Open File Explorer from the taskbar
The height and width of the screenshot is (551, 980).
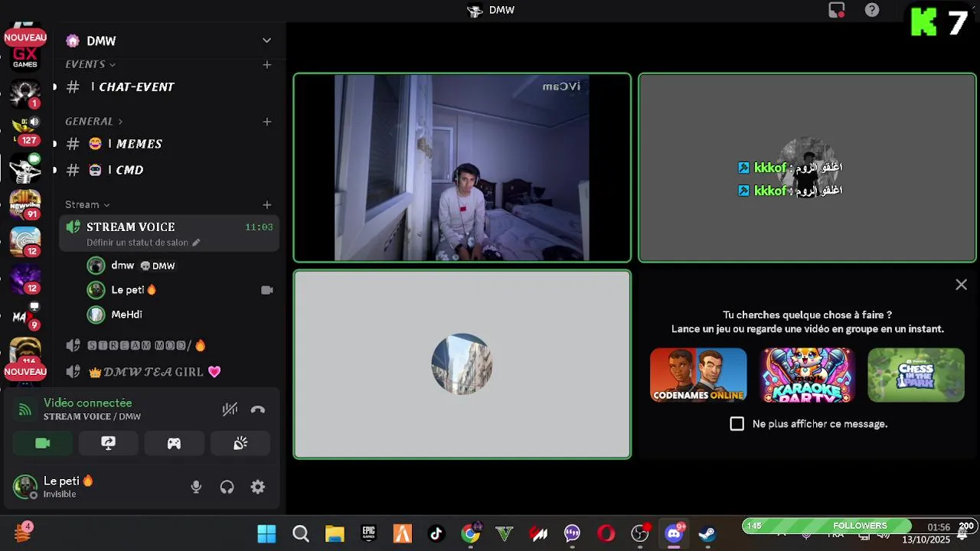click(x=335, y=533)
